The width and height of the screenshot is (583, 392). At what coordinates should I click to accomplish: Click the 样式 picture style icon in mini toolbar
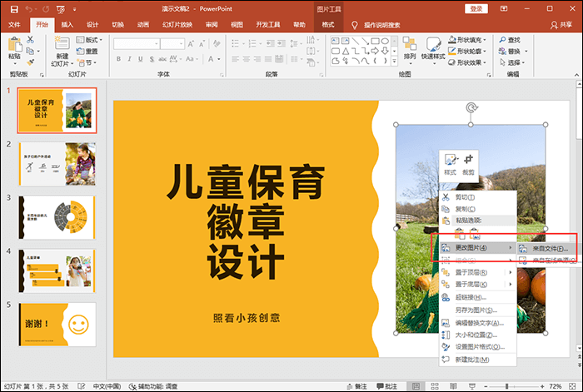tap(451, 160)
